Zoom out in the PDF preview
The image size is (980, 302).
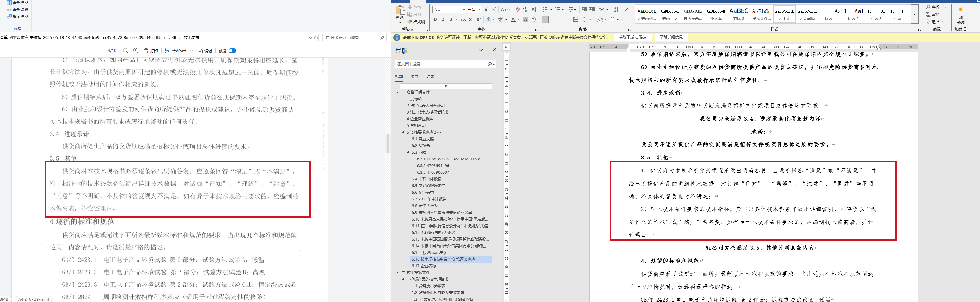(x=125, y=51)
